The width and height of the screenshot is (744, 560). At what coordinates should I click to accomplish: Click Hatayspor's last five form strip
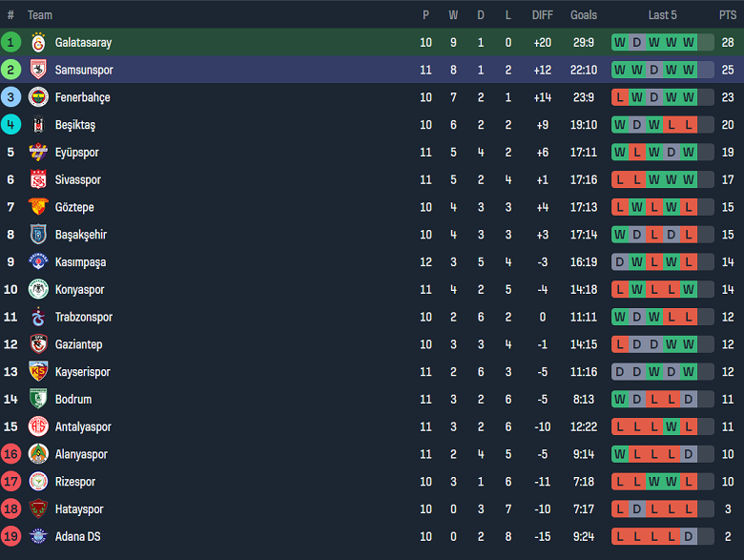click(x=662, y=509)
